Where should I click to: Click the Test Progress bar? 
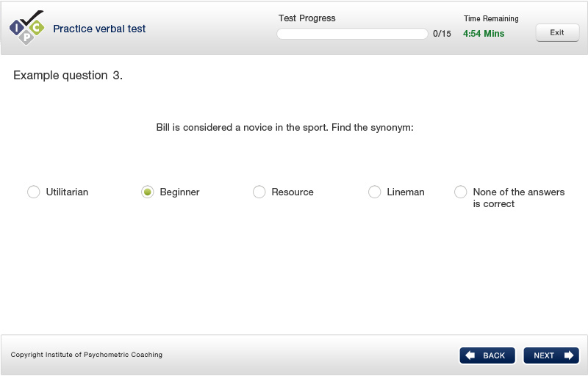tap(352, 34)
